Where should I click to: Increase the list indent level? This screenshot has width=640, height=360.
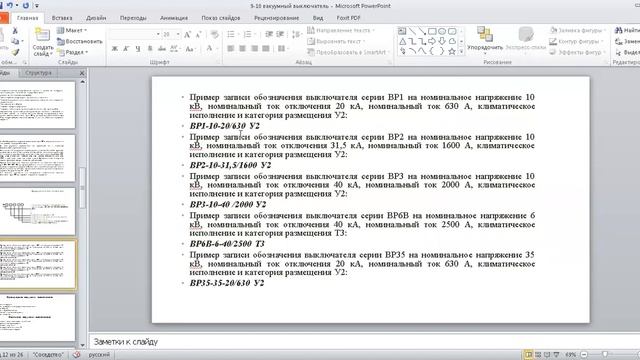click(280, 35)
